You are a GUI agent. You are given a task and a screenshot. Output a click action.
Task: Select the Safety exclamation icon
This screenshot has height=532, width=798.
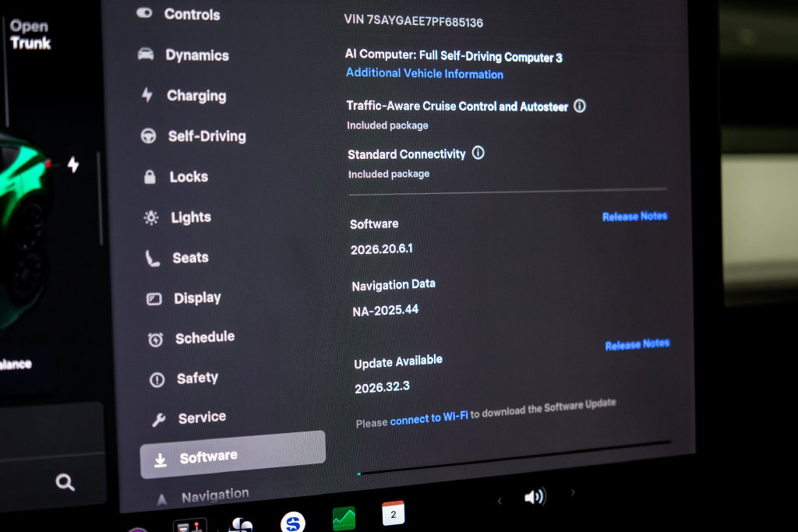click(x=157, y=379)
